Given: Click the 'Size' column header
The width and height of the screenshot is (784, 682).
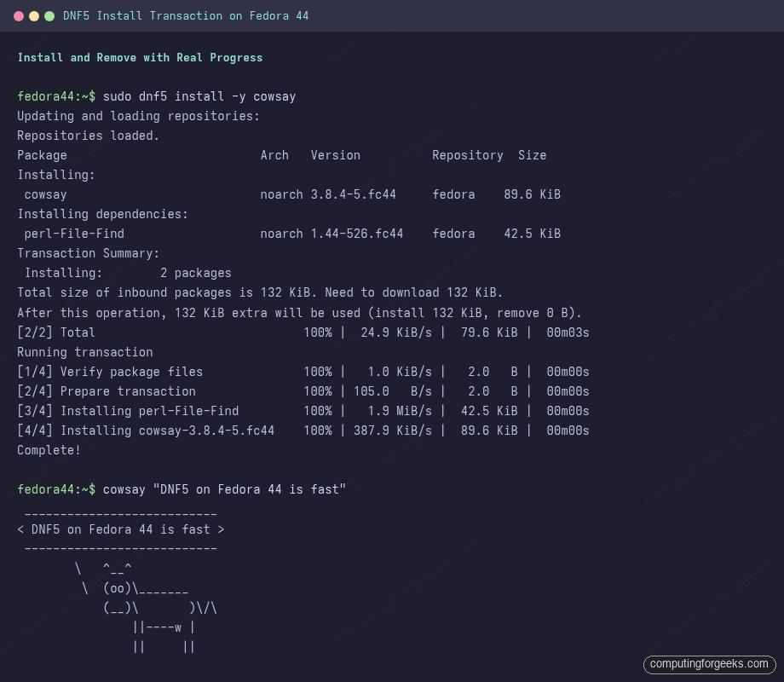Looking at the screenshot, I should tap(532, 155).
